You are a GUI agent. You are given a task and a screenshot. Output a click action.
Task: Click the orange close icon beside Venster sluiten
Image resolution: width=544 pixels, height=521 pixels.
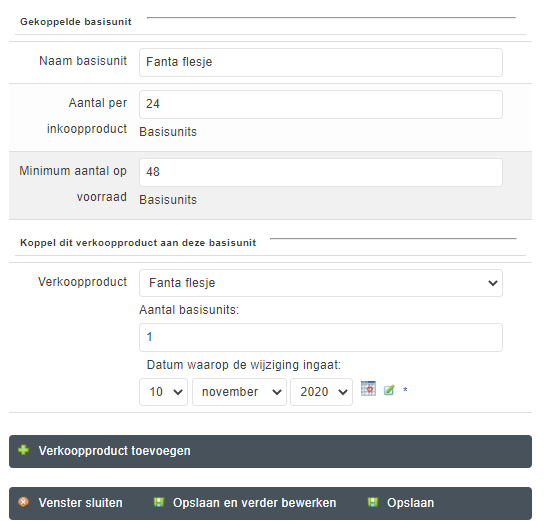24,502
